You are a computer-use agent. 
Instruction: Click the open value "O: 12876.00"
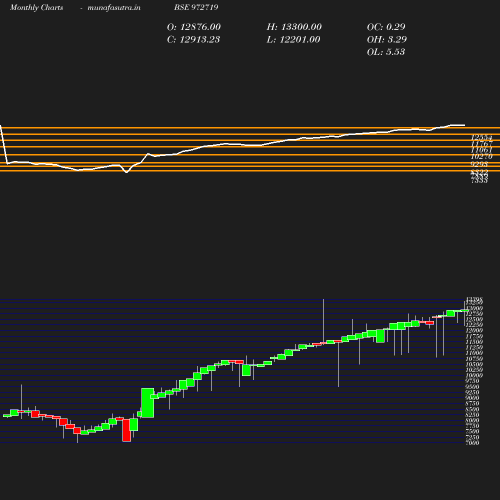click(194, 27)
